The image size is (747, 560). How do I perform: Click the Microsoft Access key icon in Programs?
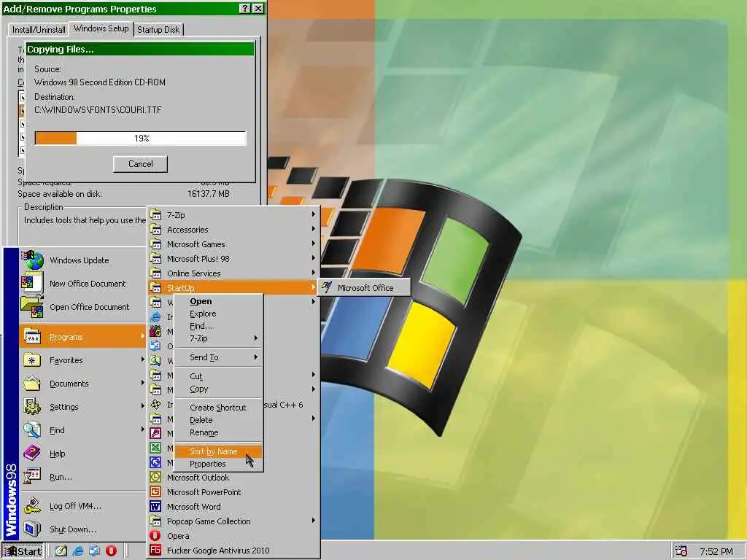tap(155, 433)
